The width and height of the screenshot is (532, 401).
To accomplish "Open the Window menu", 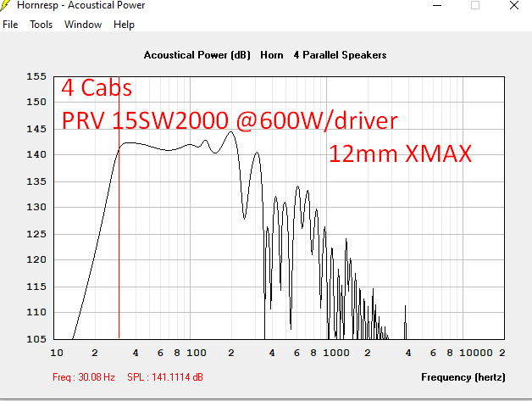I will point(83,25).
